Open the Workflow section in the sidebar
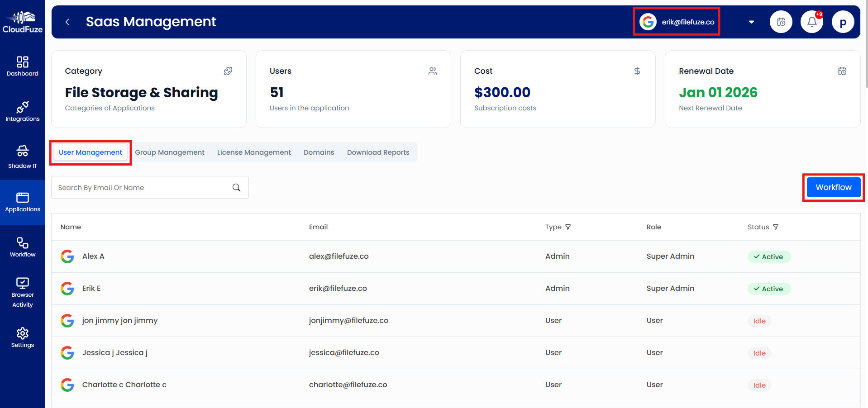 coord(23,247)
